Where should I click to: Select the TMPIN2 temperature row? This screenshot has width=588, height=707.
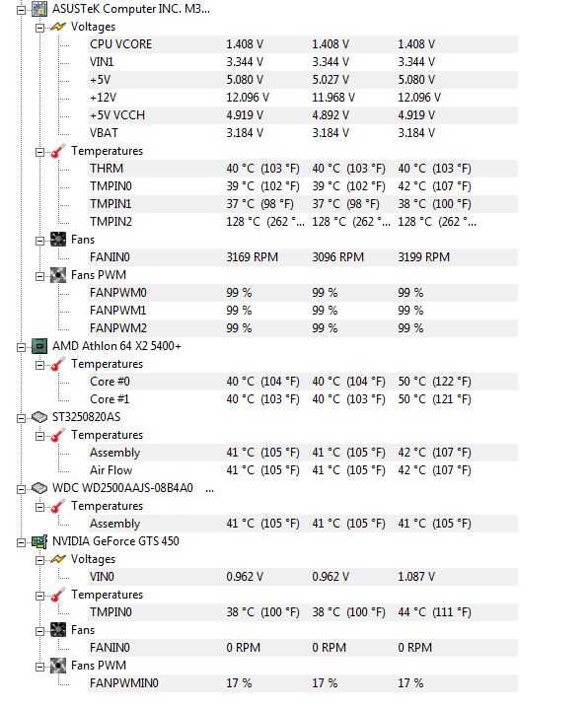pos(303,222)
